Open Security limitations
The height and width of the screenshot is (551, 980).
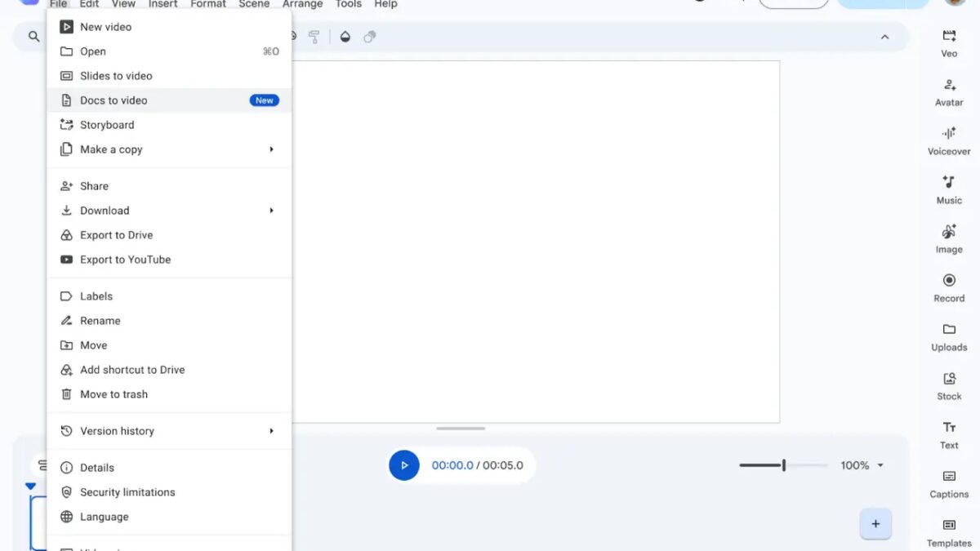[x=169, y=492]
